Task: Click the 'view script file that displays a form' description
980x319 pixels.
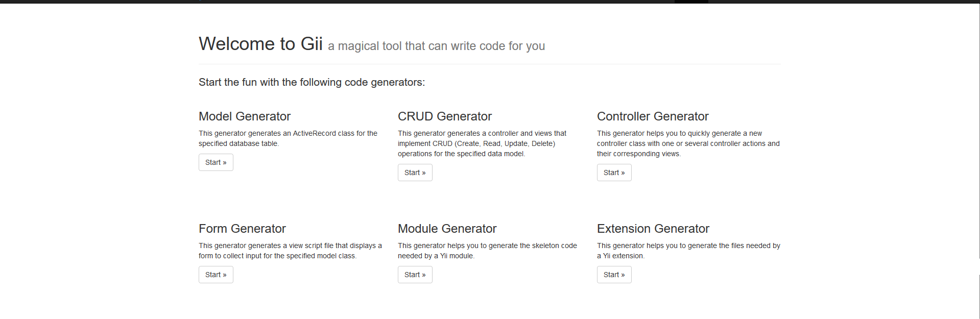Action: pyautogui.click(x=290, y=251)
